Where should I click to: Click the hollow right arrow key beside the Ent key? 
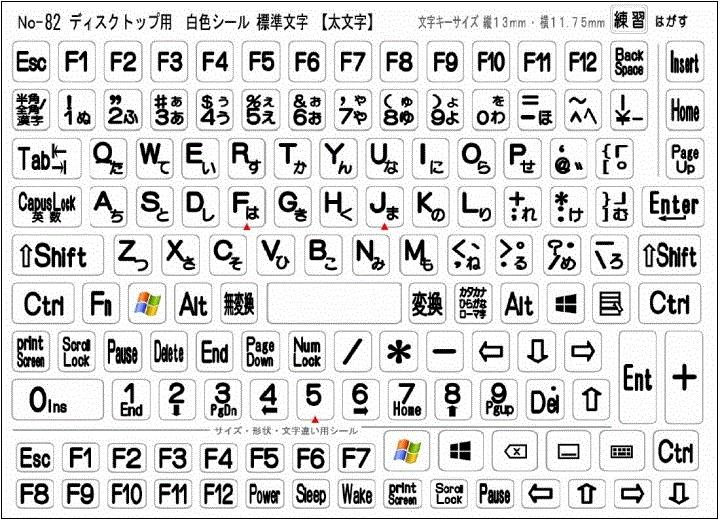click(x=583, y=352)
